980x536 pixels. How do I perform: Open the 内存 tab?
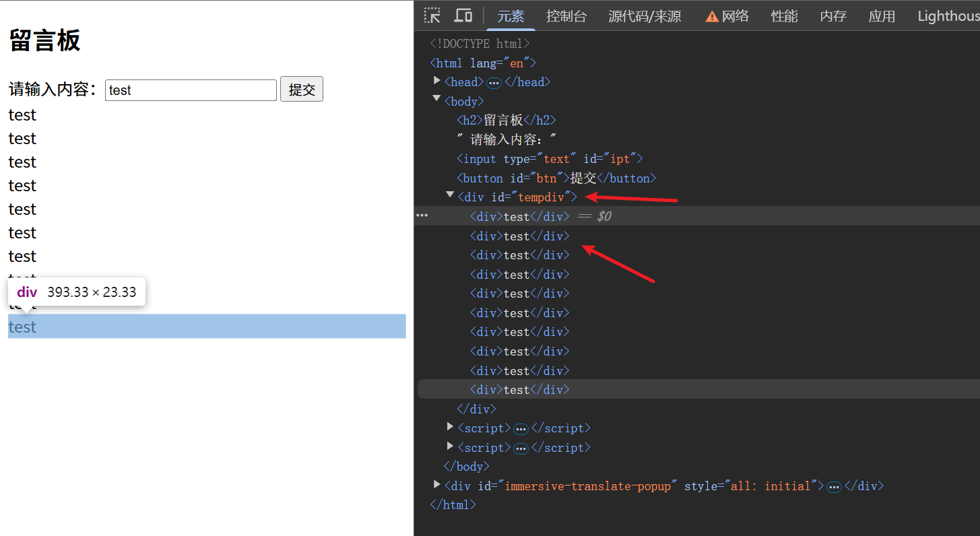[833, 16]
